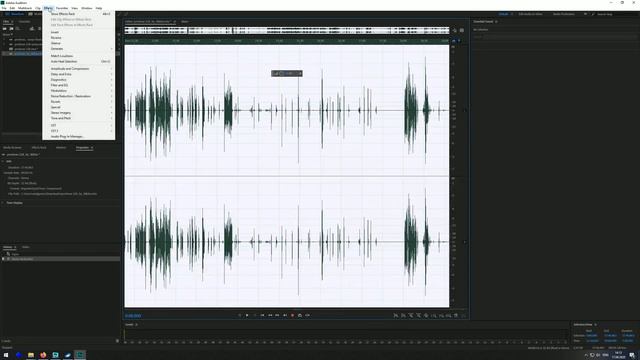Select Edit Audio to Video workspace
This screenshot has width=640, height=360.
coord(530,14)
